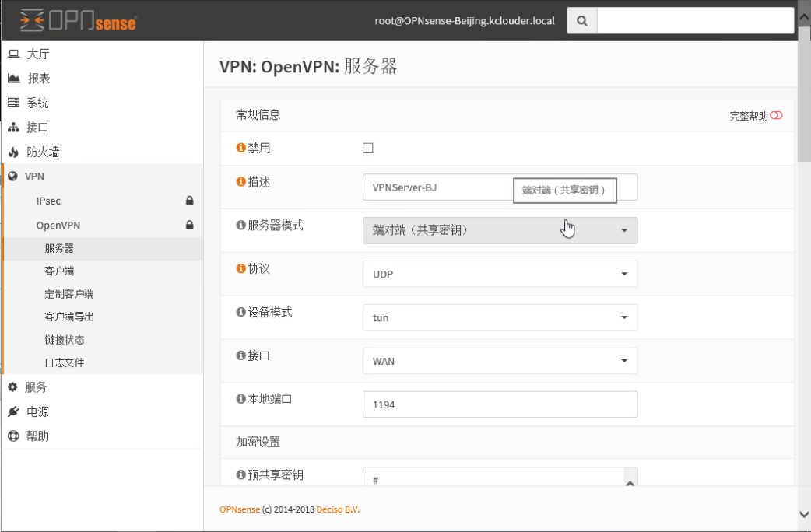Click the lock icon next to OpenVPN
This screenshot has height=532, width=811.
coord(190,225)
